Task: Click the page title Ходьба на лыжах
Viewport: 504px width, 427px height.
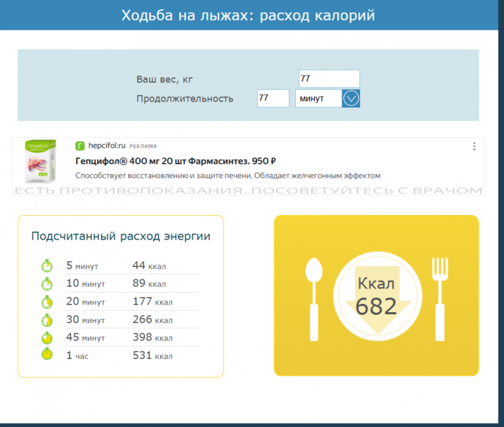Action: point(248,16)
